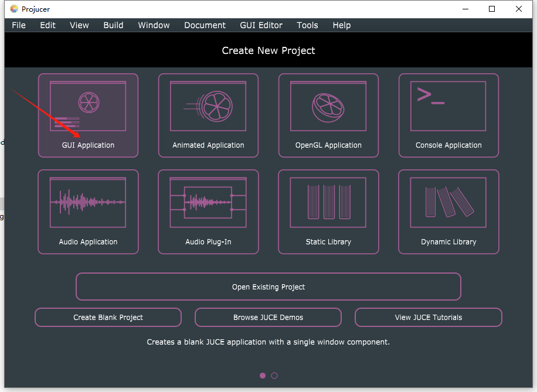The image size is (537, 392).
Task: Click the OpenGL Application label text
Action: click(328, 145)
